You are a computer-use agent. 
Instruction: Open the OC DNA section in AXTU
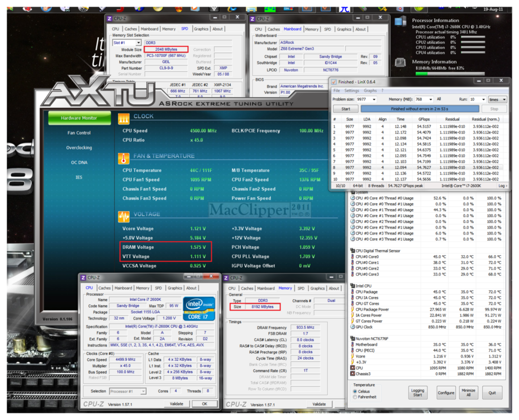79,163
